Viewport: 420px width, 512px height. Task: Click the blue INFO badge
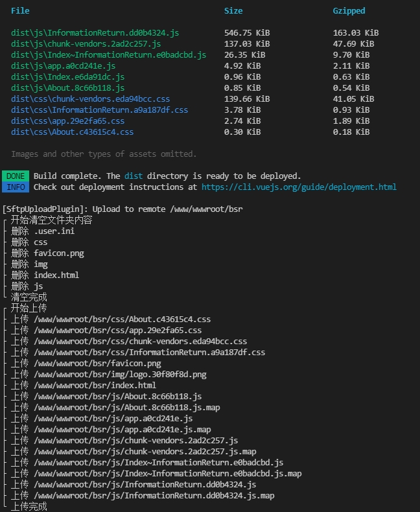(x=16, y=187)
